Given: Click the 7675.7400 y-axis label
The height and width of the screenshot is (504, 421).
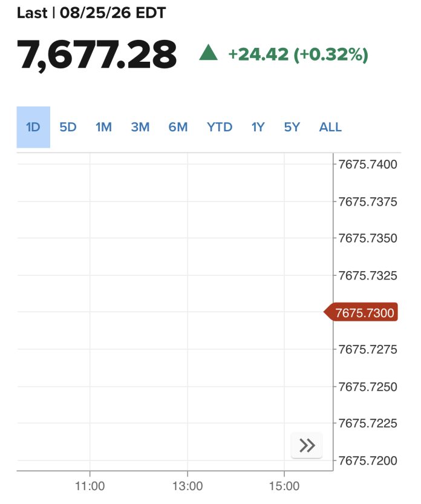Looking at the screenshot, I should point(368,165).
